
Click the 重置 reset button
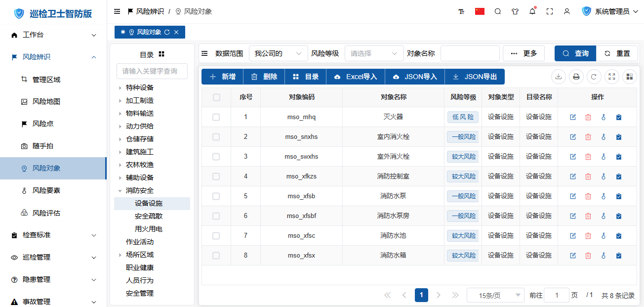[617, 53]
